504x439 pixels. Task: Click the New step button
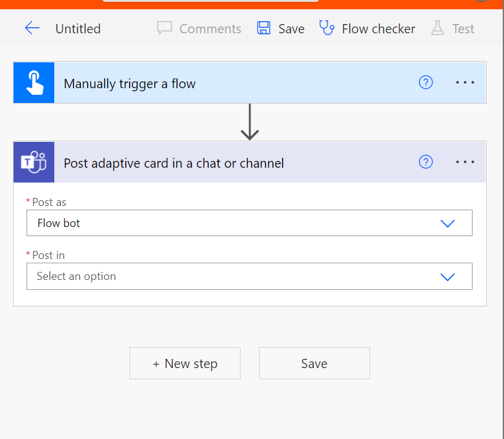tap(184, 363)
